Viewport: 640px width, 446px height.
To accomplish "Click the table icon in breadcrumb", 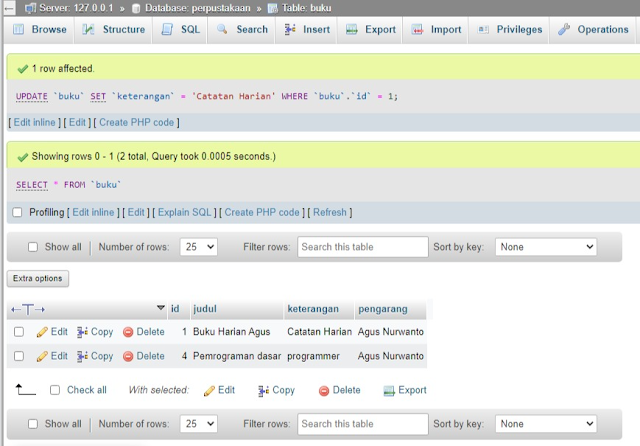I will (273, 8).
